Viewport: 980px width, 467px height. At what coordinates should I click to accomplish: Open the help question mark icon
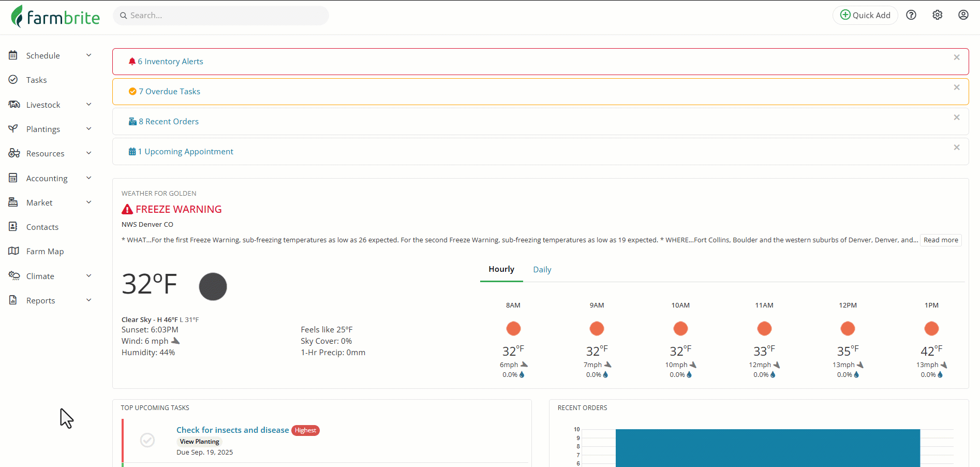(x=911, y=15)
